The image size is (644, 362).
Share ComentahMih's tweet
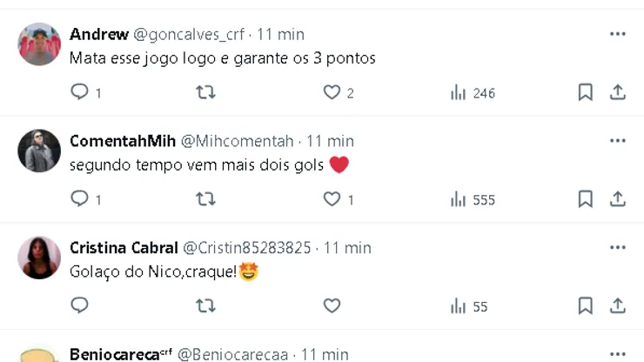pyautogui.click(x=618, y=199)
